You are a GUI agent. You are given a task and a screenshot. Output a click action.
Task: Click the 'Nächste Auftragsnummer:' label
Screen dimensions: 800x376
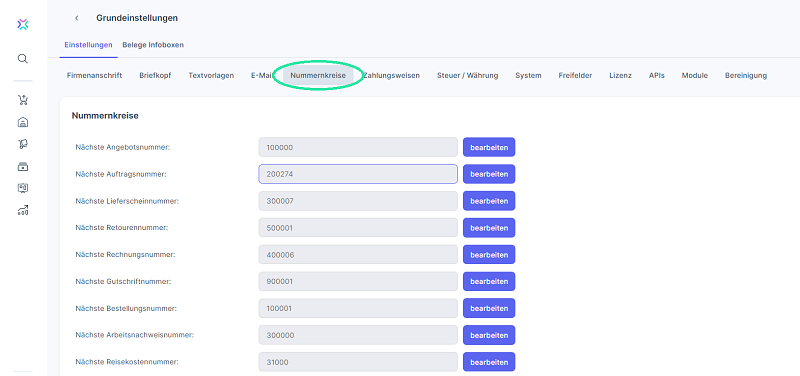pyautogui.click(x=121, y=174)
